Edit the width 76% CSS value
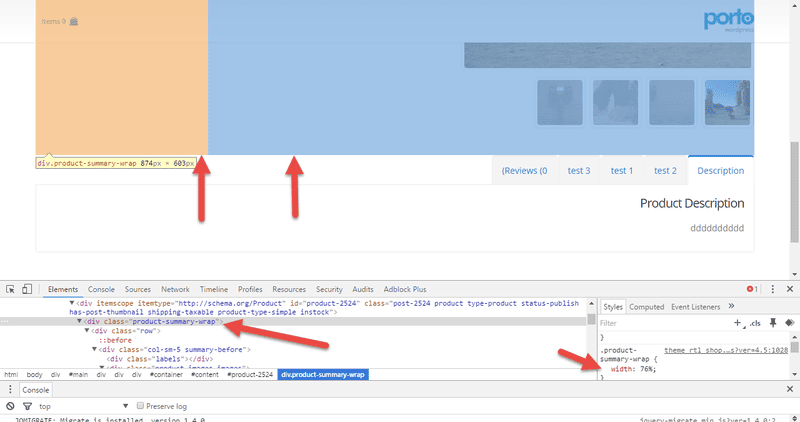 648,369
